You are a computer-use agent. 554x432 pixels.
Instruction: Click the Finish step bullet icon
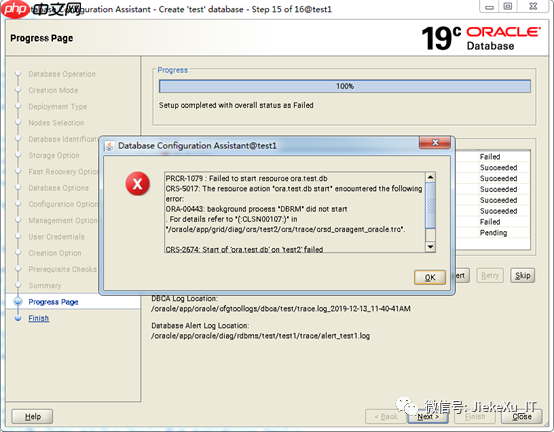18,318
